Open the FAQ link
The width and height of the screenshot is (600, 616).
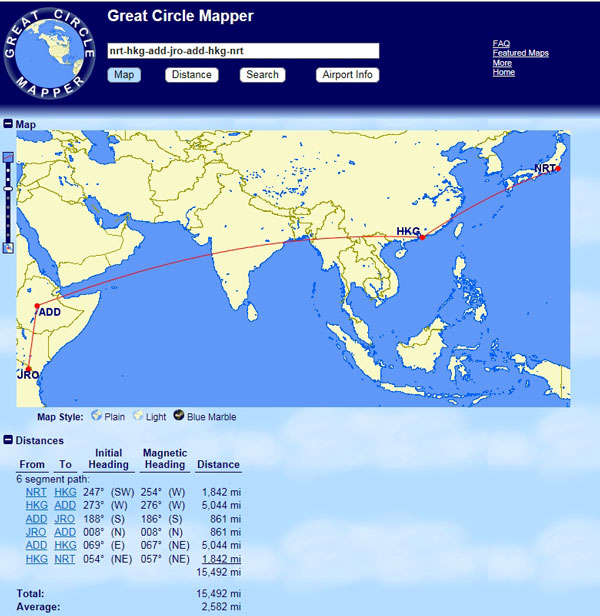click(501, 43)
